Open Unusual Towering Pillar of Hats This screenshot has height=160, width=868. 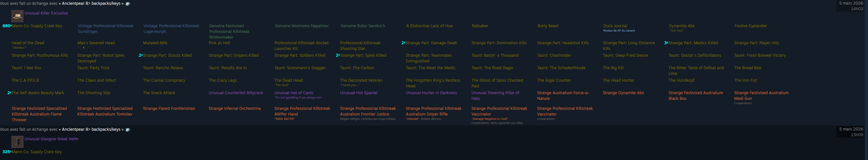pos(495,96)
